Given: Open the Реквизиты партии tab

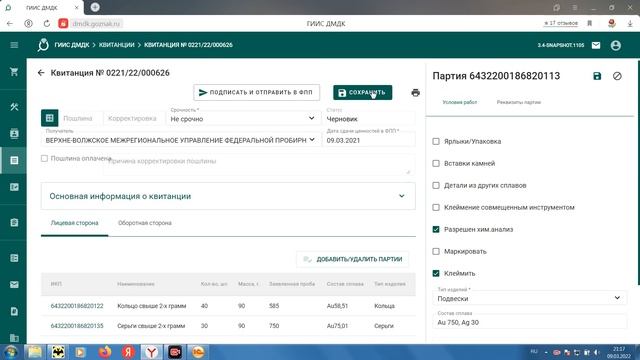Looking at the screenshot, I should pyautogui.click(x=518, y=102).
